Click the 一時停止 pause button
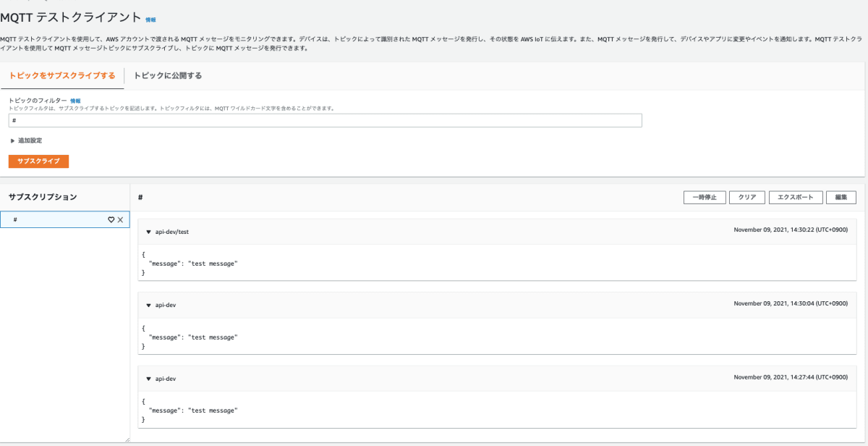This screenshot has height=446, width=868. (x=705, y=198)
